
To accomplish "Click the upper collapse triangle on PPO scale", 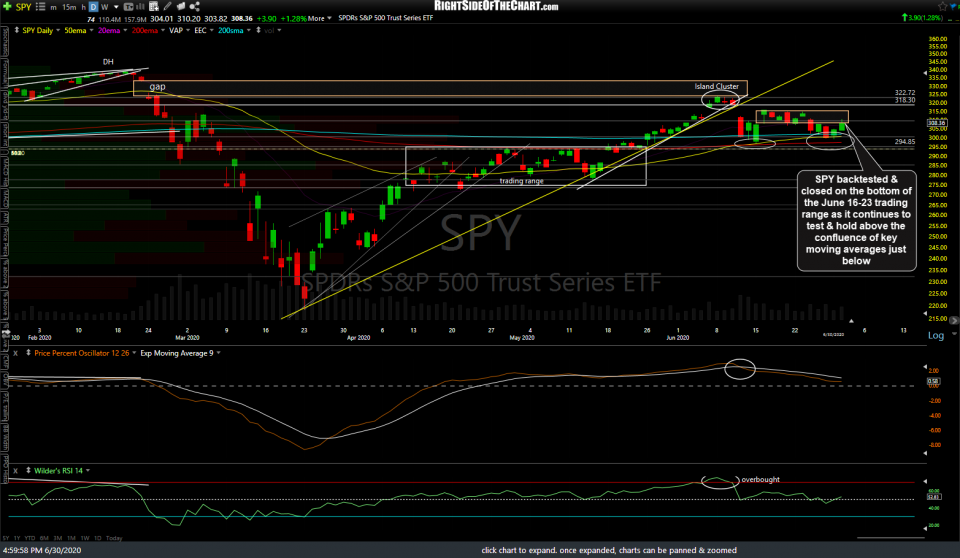I will click(925, 367).
